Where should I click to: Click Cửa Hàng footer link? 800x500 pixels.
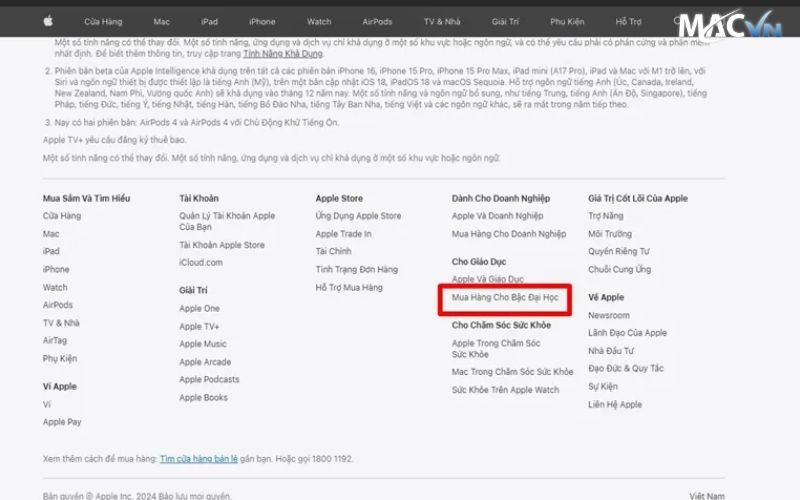tap(62, 216)
